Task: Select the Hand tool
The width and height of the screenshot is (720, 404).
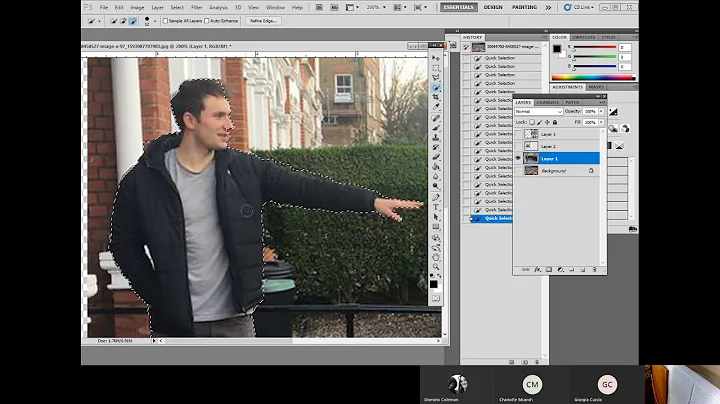Action: (436, 257)
